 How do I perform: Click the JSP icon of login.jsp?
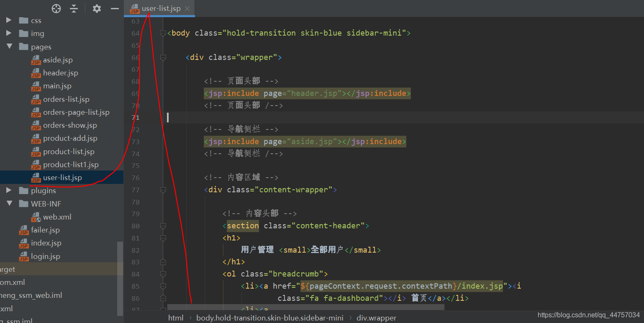[x=24, y=256]
